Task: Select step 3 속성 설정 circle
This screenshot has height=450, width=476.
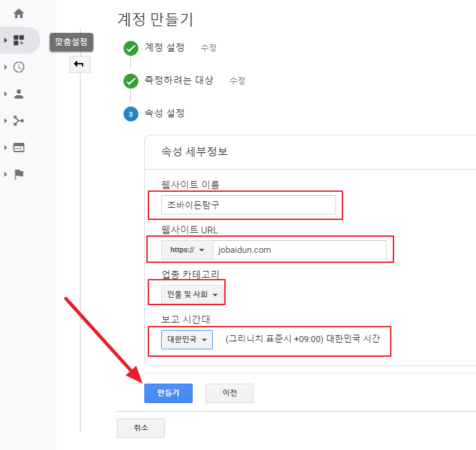Action: (x=131, y=114)
